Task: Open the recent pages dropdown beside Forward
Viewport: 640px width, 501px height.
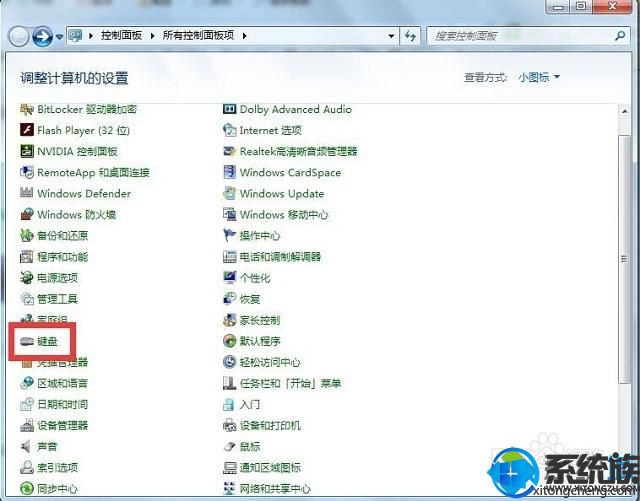Action: coord(59,37)
